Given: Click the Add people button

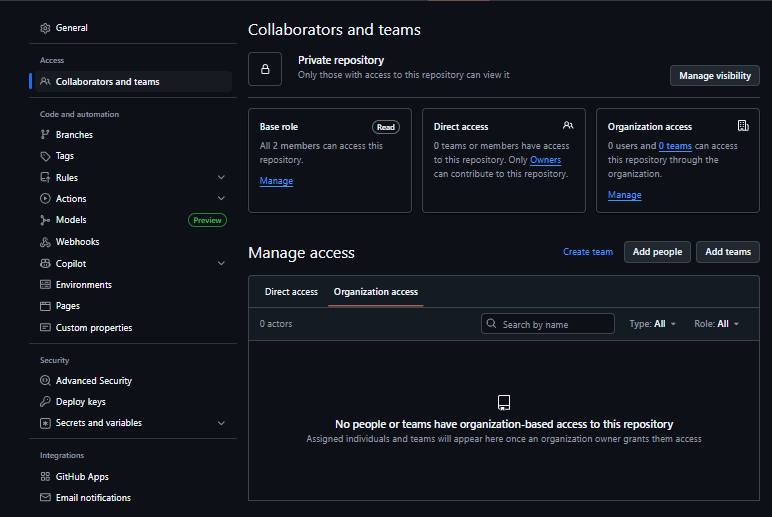Looking at the screenshot, I should [657, 252].
